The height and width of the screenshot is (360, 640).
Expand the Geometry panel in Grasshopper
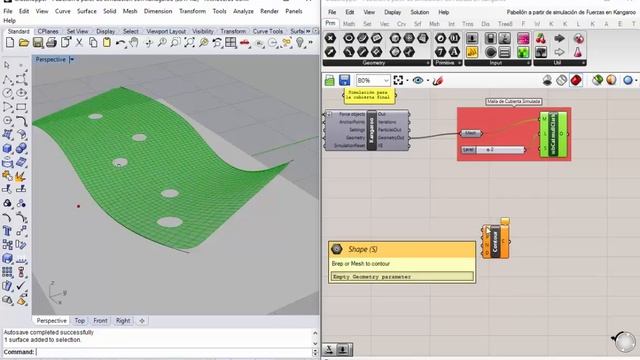[428, 63]
